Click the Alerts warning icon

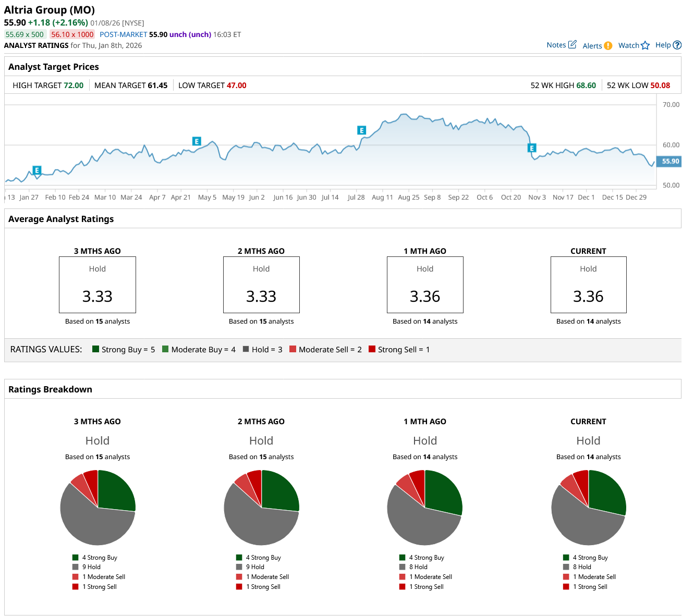tap(608, 46)
